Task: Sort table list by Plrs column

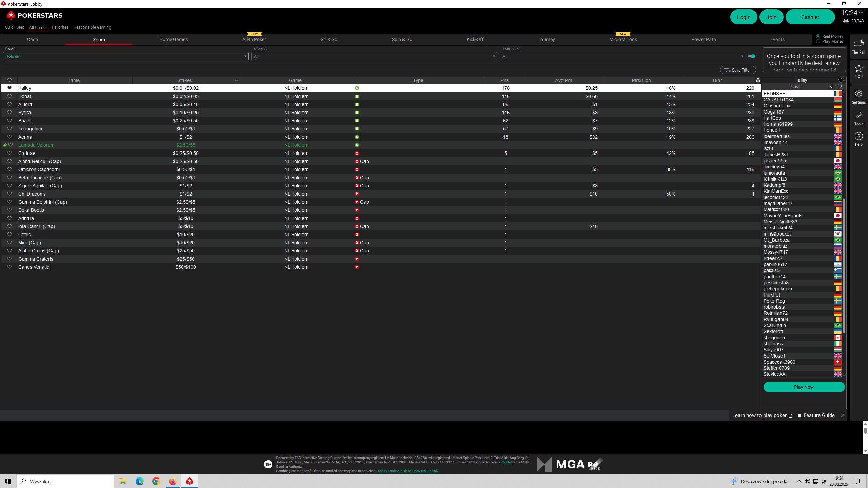Action: pyautogui.click(x=505, y=80)
